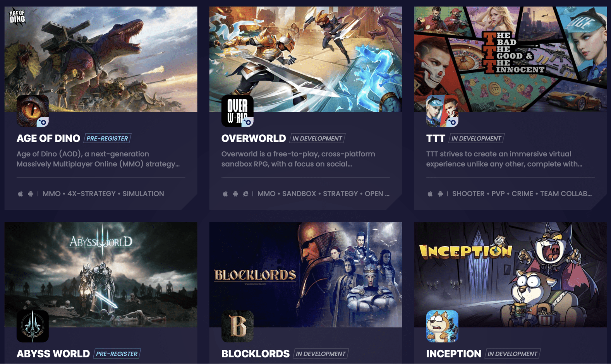The width and height of the screenshot is (611, 364).
Task: Click the Abyss World trident emblem icon
Action: pyautogui.click(x=33, y=326)
